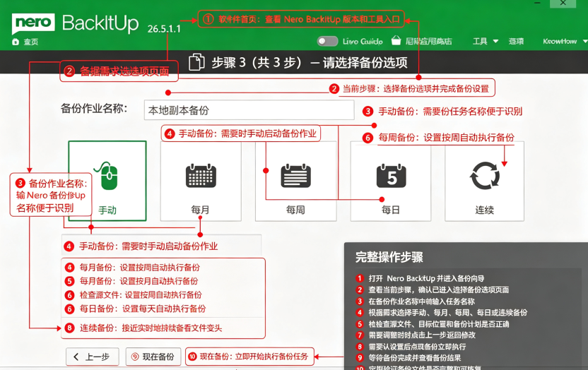Expand the 工具 dropdown arrow

point(495,41)
